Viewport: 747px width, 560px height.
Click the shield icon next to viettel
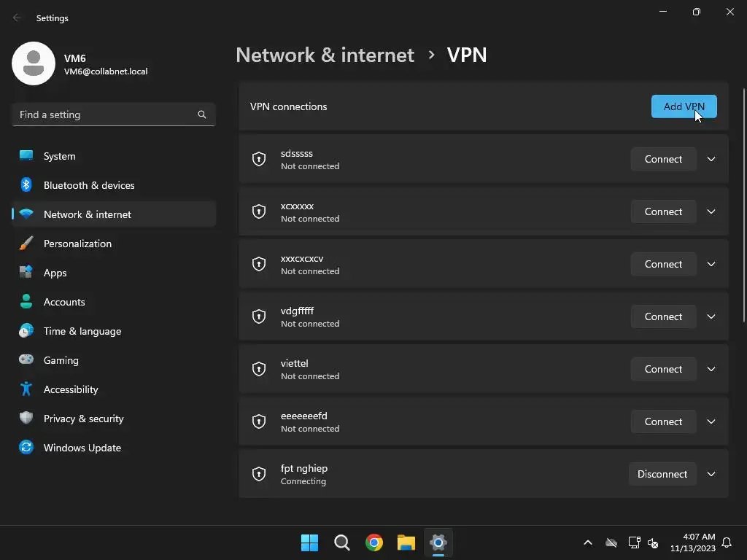(259, 369)
